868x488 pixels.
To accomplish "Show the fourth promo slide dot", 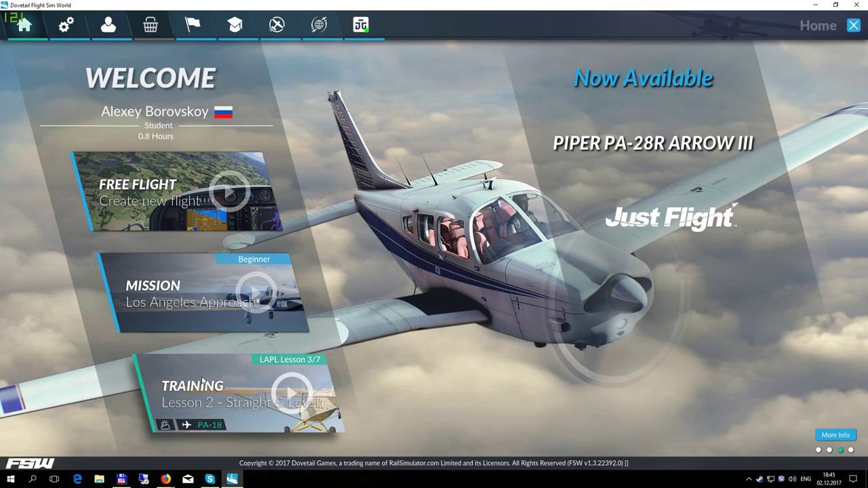I will coord(851,450).
